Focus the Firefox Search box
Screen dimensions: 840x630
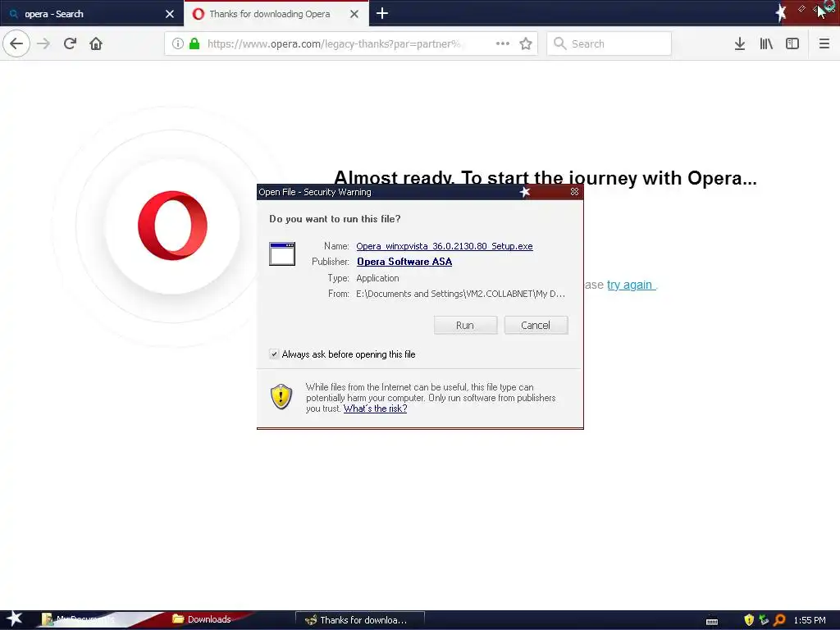tap(609, 43)
